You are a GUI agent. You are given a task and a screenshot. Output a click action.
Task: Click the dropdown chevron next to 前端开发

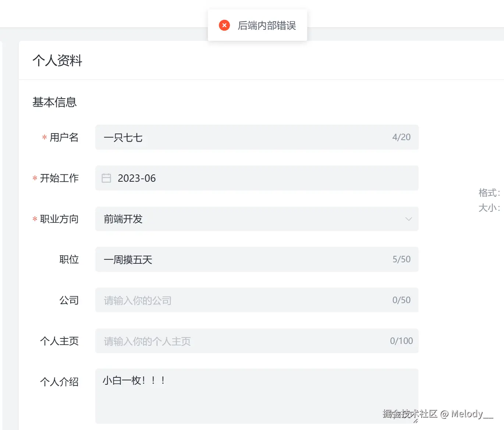point(409,219)
